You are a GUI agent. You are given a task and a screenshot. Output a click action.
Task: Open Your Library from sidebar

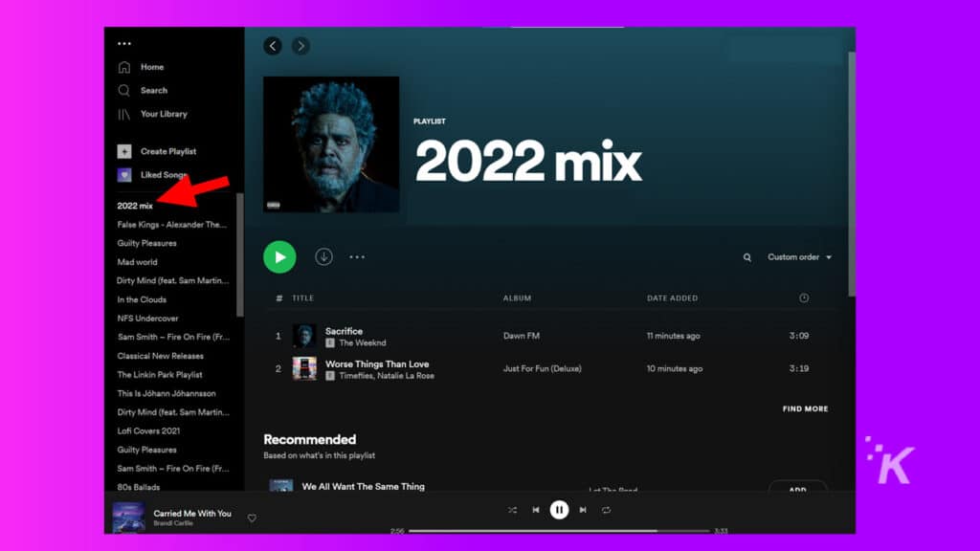click(164, 115)
